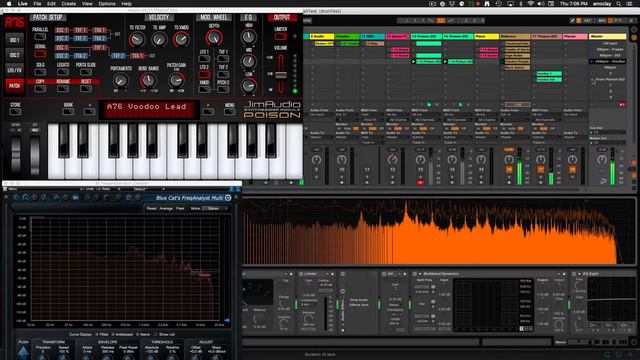Click the track 17 activator button in mixer
This screenshot has width=640, height=360.
(x=541, y=169)
